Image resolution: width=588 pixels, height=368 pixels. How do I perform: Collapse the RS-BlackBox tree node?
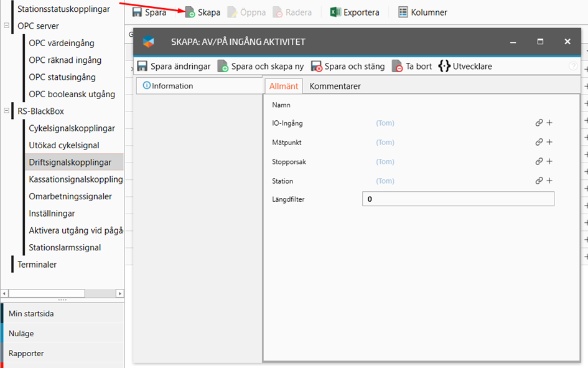point(6,111)
